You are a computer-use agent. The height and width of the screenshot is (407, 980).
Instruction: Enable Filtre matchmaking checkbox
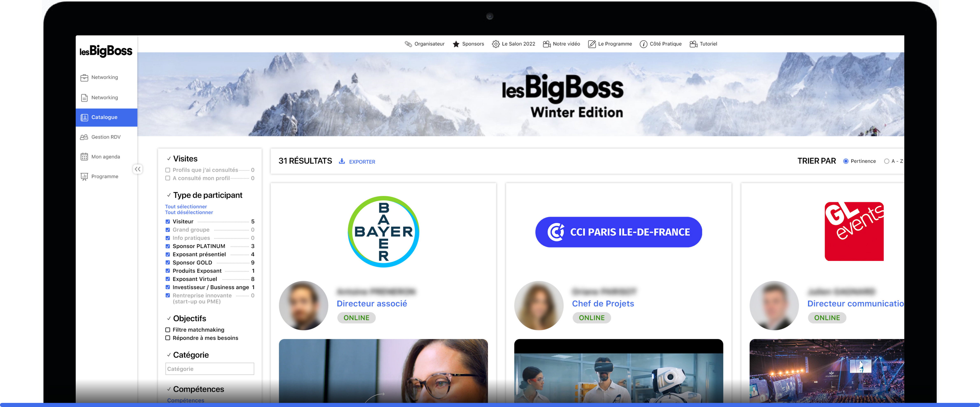[x=168, y=330]
